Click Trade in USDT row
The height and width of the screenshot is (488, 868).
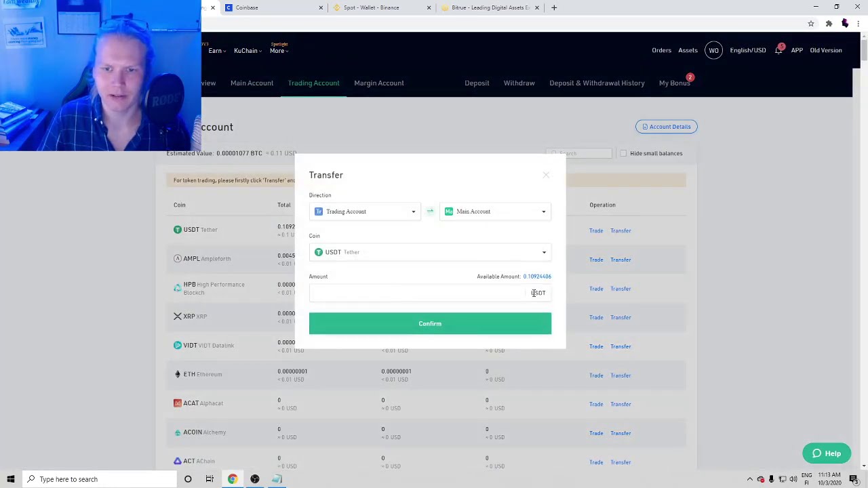[x=596, y=230]
